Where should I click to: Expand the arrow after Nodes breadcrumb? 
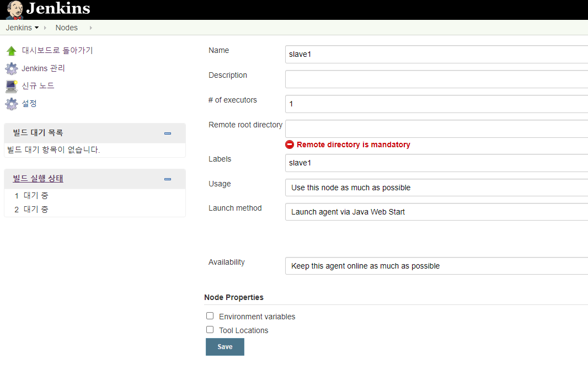[x=91, y=28]
